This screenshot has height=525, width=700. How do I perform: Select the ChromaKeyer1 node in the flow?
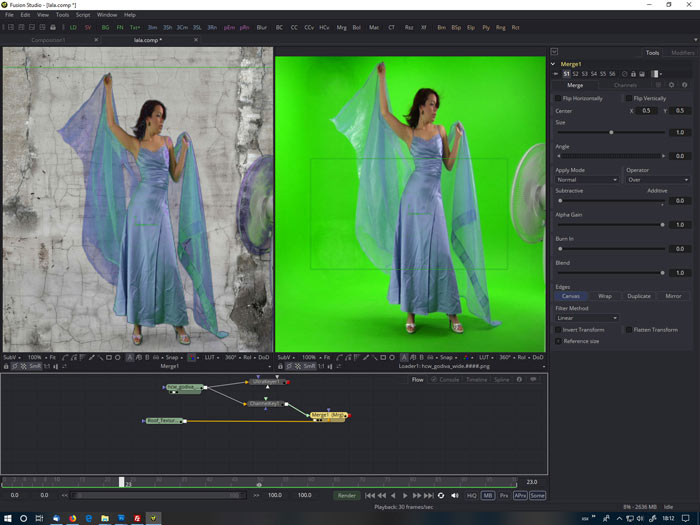click(x=265, y=404)
